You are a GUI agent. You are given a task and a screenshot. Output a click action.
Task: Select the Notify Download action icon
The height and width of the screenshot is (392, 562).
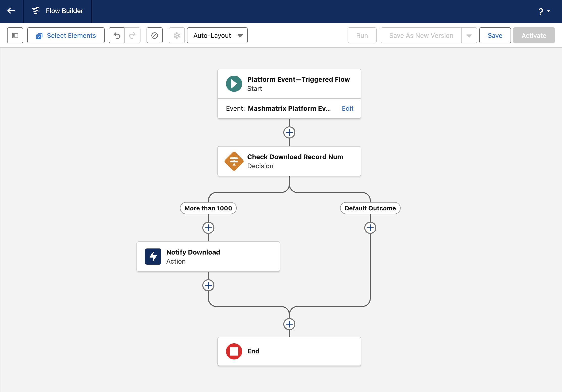[x=153, y=257]
